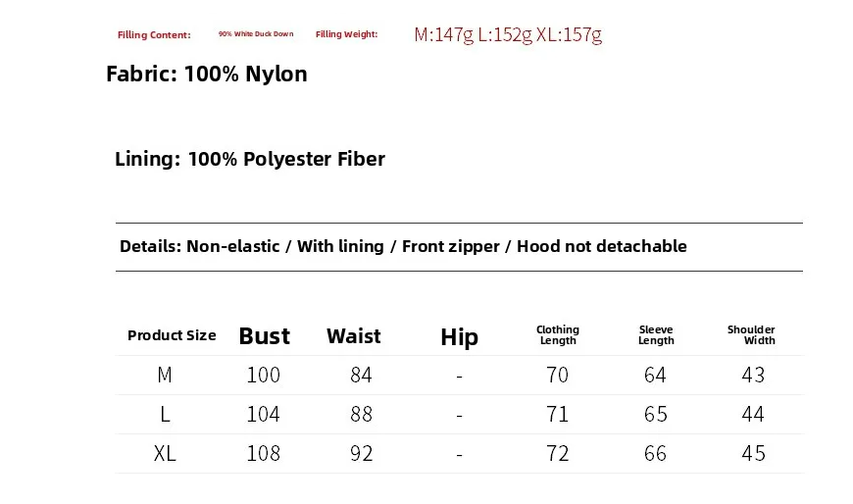Click the 90% White Duck Down text
Viewport: 853px width, 504px height.
click(256, 34)
